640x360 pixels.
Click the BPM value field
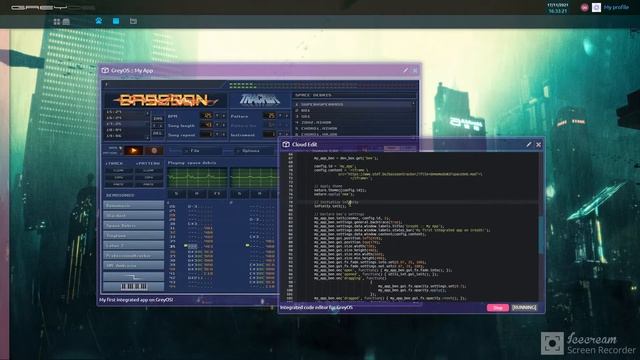[207, 116]
